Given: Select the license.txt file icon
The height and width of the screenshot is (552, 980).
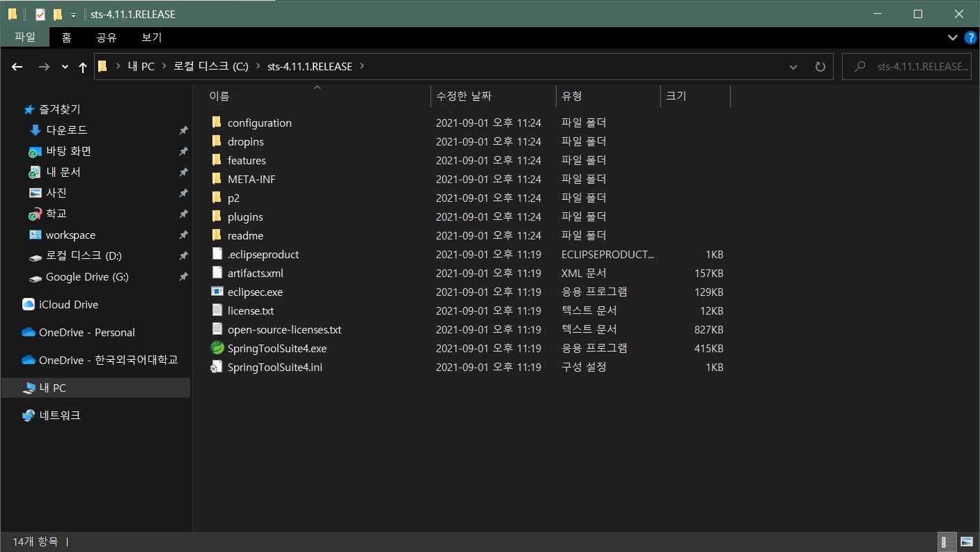Looking at the screenshot, I should 217,310.
